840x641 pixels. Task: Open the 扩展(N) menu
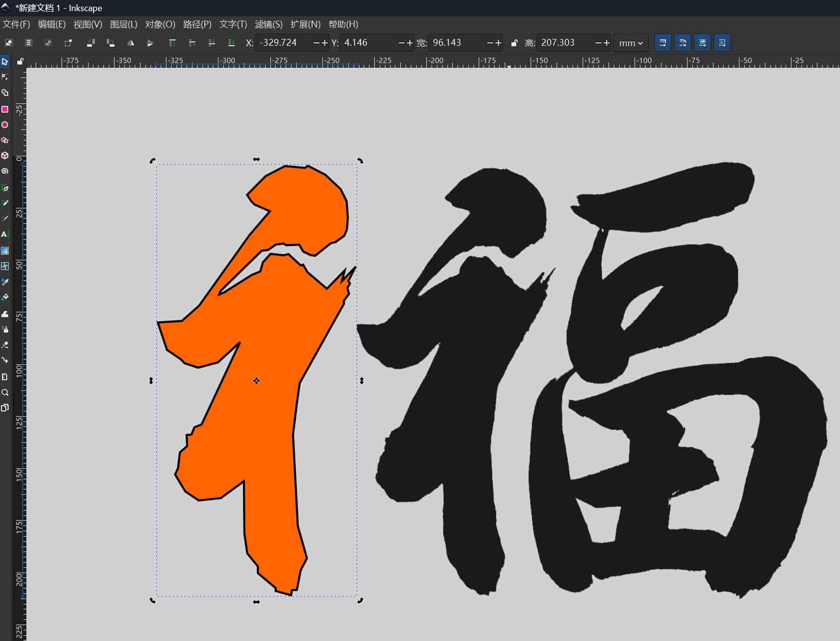(x=305, y=24)
